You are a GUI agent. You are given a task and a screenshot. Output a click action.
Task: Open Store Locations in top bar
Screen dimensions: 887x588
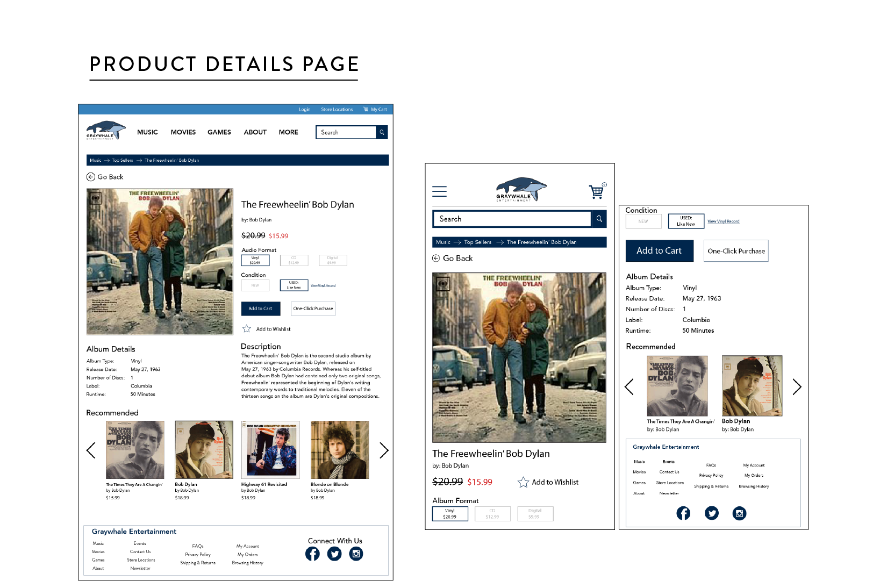(337, 109)
